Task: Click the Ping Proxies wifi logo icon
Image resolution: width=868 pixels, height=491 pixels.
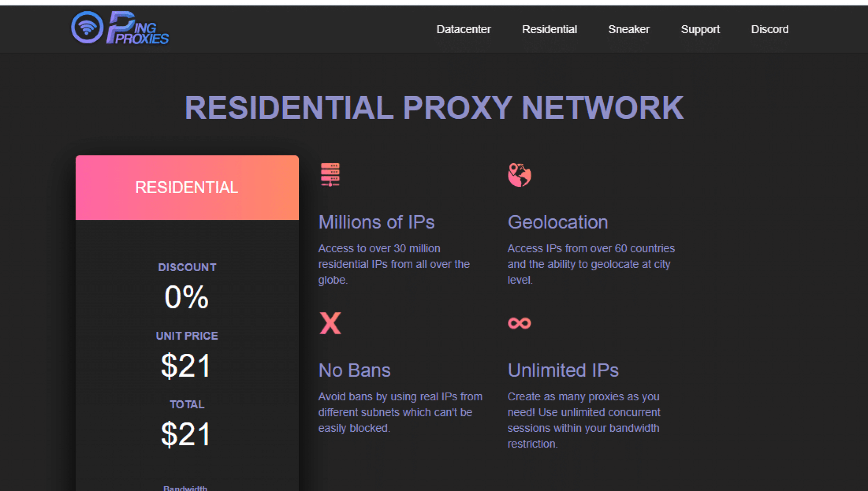Action: [x=87, y=28]
